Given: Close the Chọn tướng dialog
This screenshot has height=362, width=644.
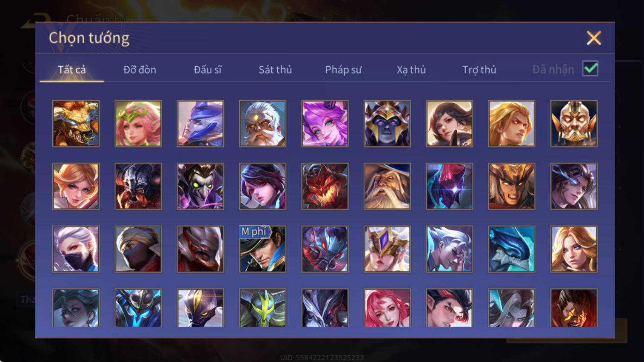Looking at the screenshot, I should tap(594, 38).
